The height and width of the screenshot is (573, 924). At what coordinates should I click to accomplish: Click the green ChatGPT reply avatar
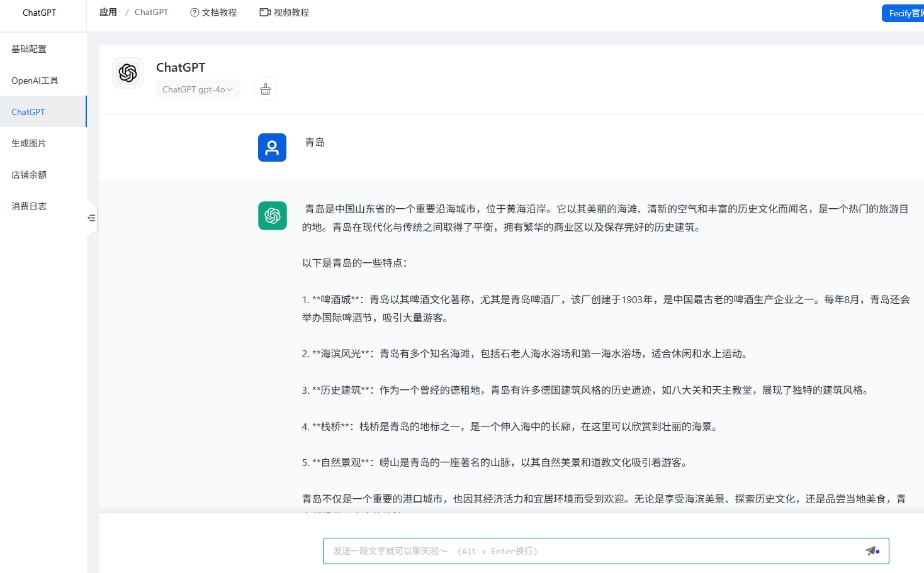272,216
